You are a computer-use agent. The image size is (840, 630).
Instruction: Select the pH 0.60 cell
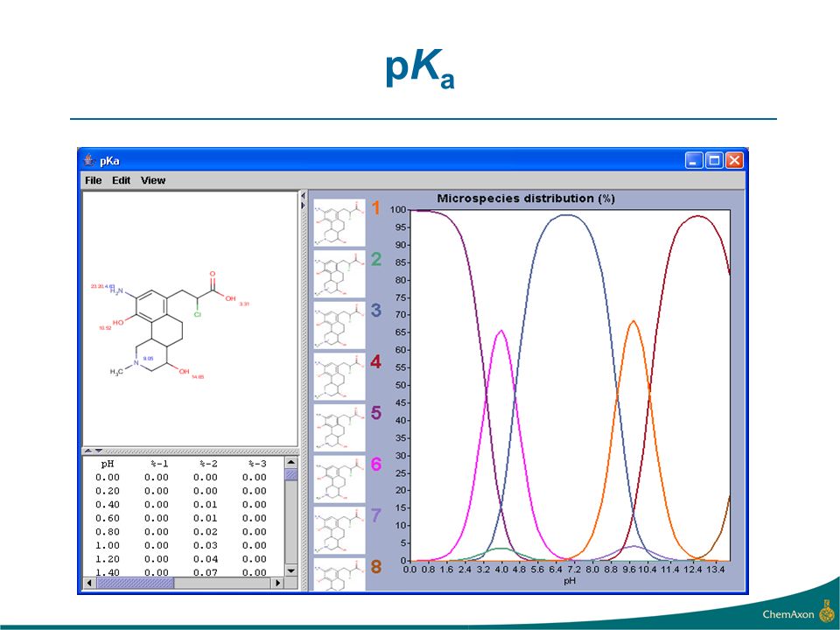(x=108, y=518)
